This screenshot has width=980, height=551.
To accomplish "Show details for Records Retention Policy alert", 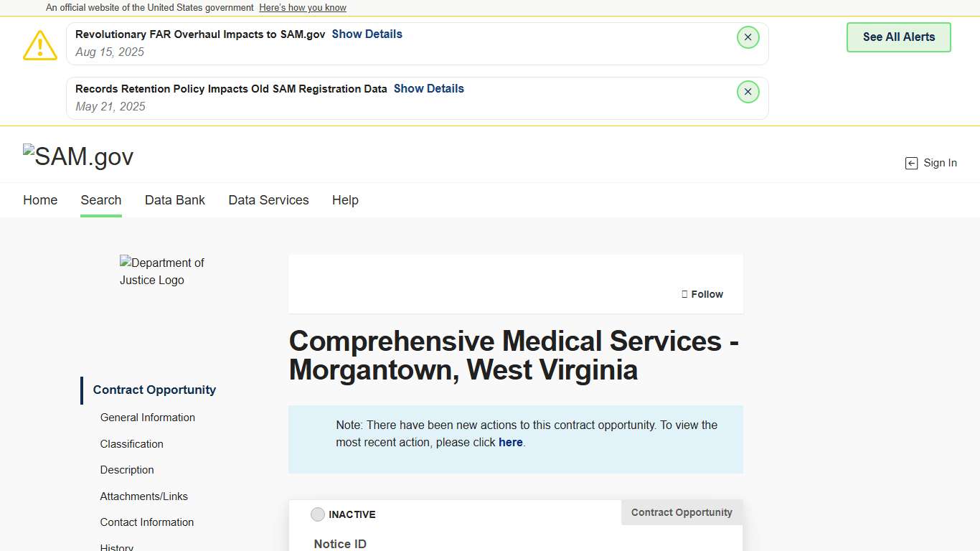I will (x=428, y=89).
